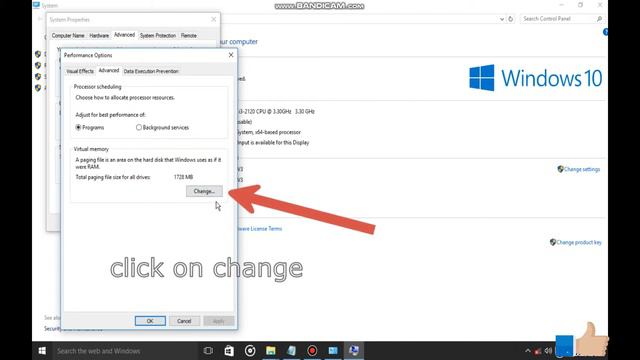Click the shield icon beside Change settings
The height and width of the screenshot is (360, 640).
(x=560, y=169)
